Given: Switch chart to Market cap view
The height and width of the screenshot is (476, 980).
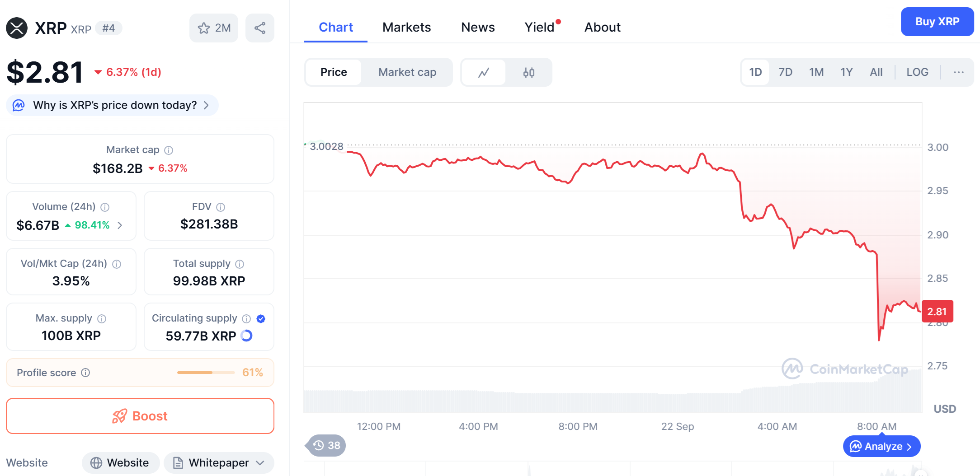Looking at the screenshot, I should coord(407,72).
